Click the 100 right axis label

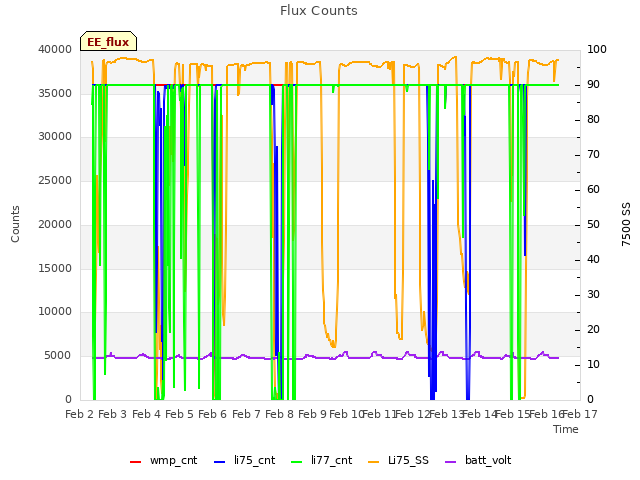click(597, 49)
